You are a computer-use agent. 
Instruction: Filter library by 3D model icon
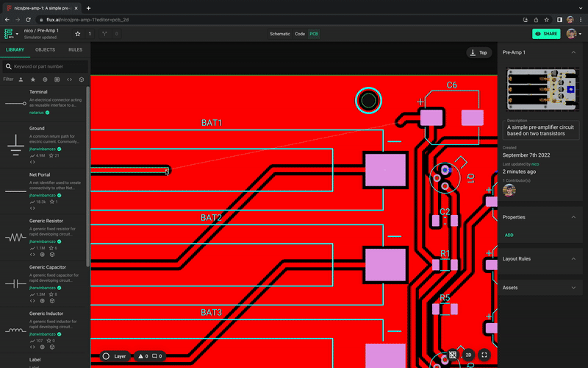[82, 79]
